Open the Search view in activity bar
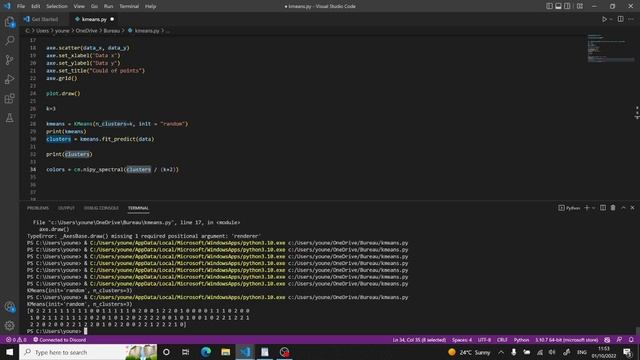 pyautogui.click(x=9, y=40)
